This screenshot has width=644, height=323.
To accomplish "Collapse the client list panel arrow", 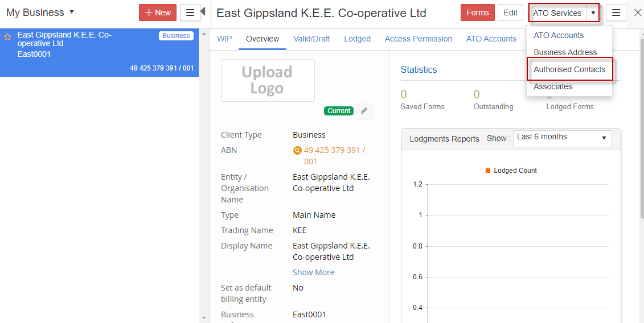I will tap(203, 11).
